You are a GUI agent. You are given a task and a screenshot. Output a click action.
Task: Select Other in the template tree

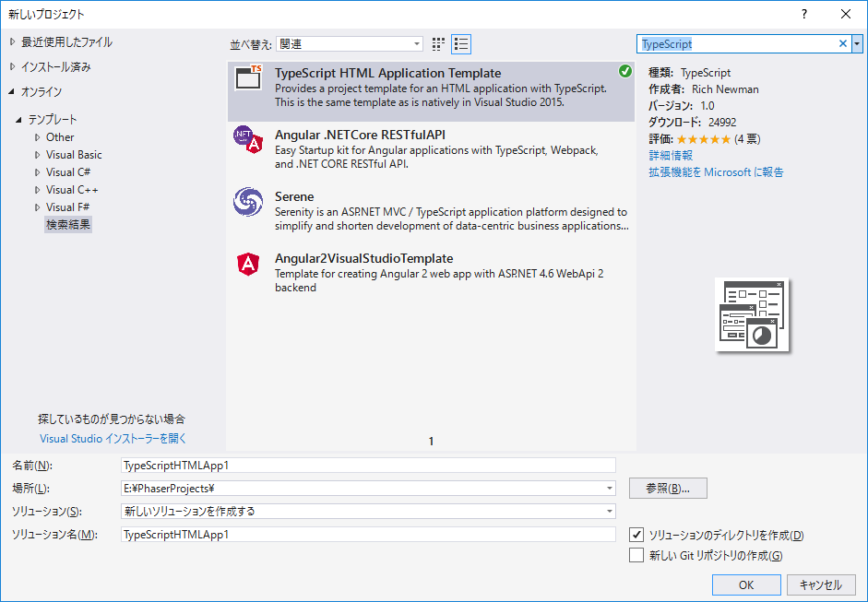pos(60,137)
